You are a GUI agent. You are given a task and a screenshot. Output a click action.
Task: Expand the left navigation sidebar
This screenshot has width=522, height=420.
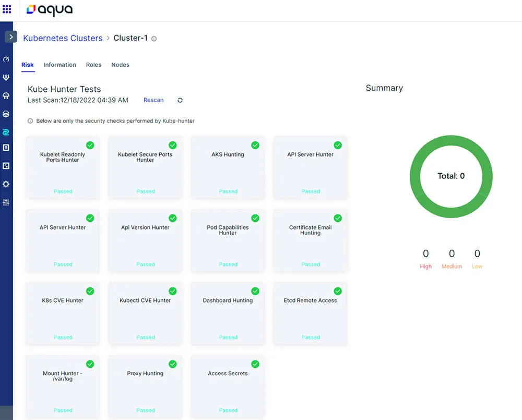click(x=11, y=37)
